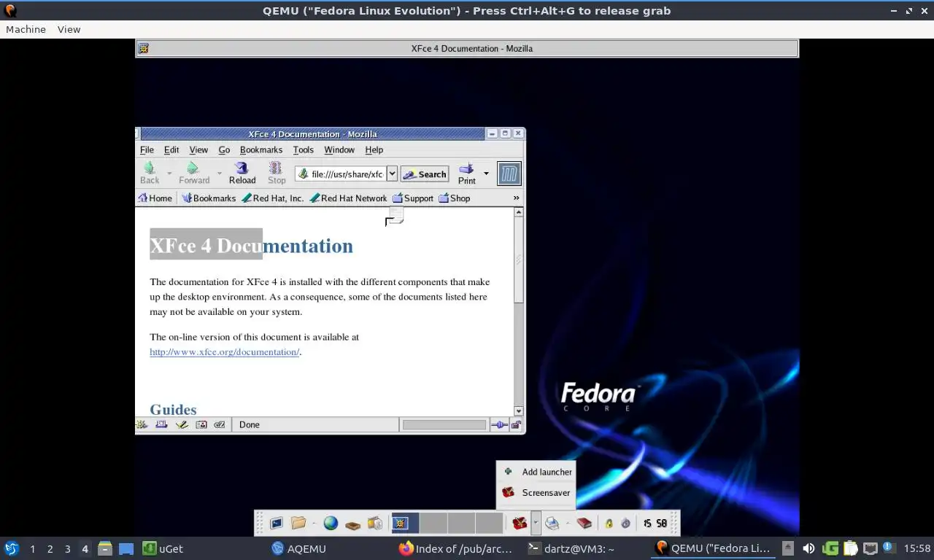Click the window menu icon of Mozilla

click(136, 134)
